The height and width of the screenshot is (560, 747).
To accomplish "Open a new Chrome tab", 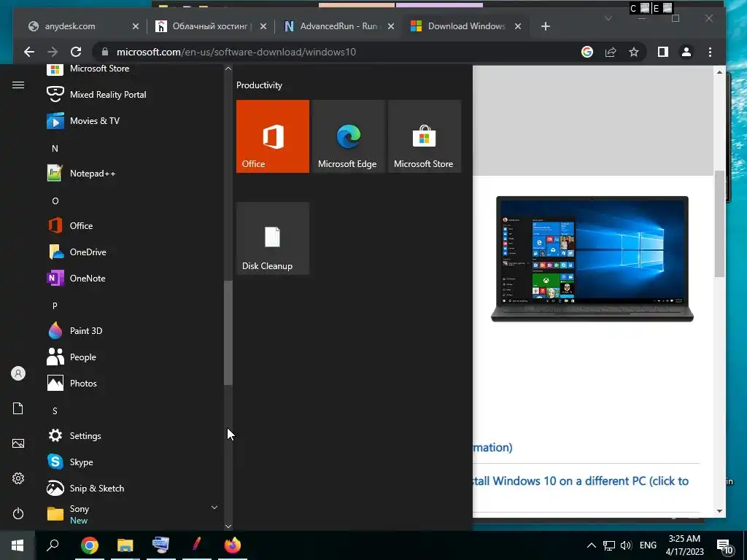I will point(546,26).
